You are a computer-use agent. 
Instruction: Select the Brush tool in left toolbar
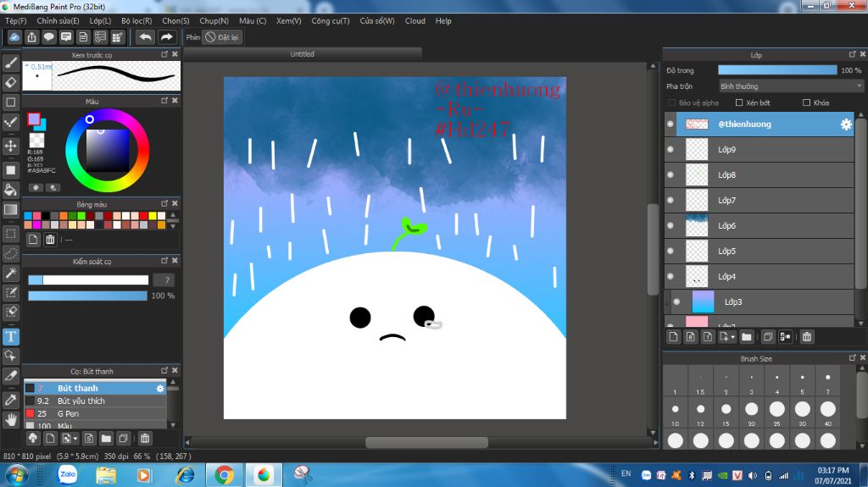click(x=10, y=63)
